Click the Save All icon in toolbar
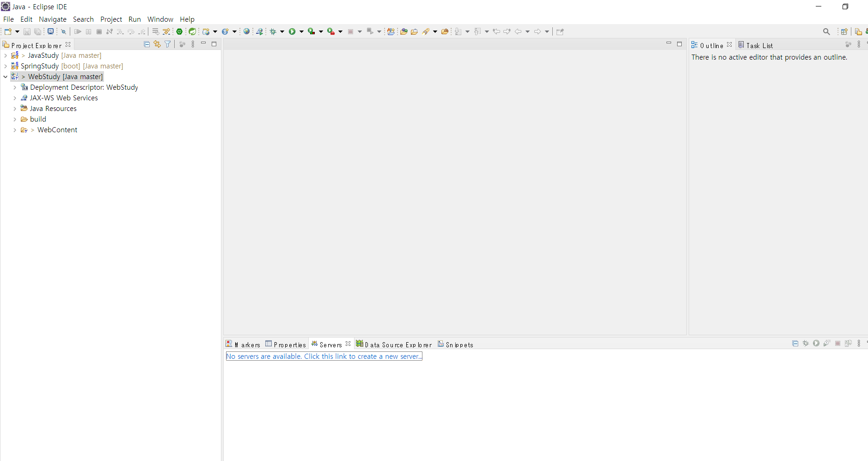Viewport: 868px width, 461px height. pos(38,31)
